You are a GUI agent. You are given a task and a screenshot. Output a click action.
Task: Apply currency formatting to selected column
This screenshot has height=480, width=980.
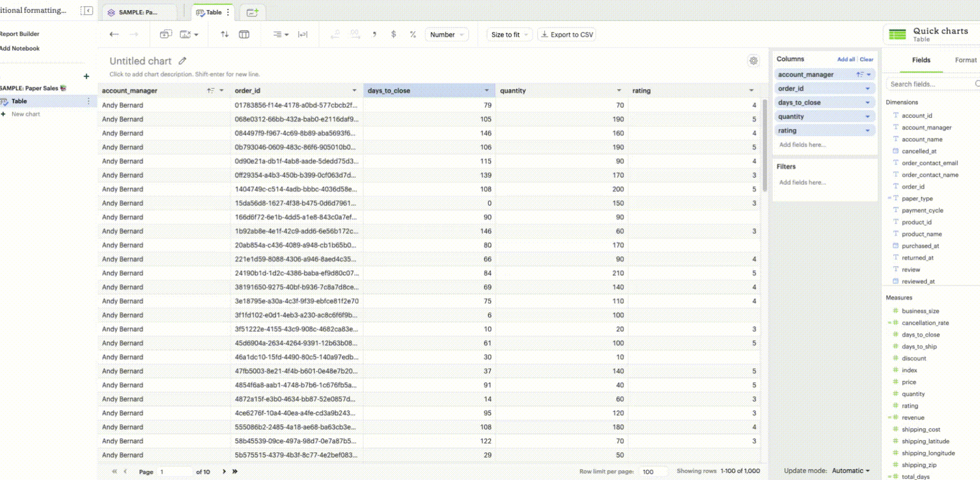point(393,34)
